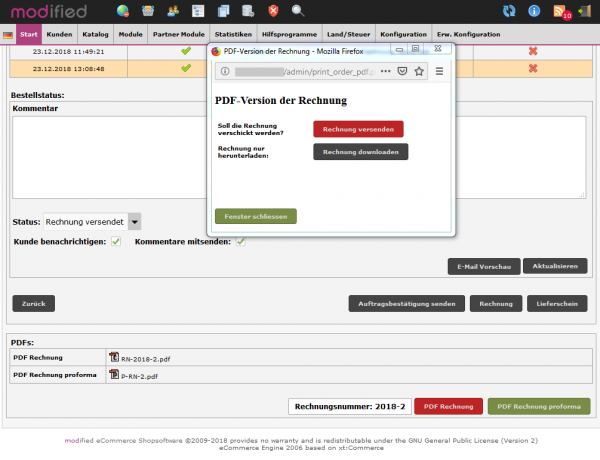The width and height of the screenshot is (600, 460).
Task: Click the Rechnungsnummer: 2018-2 field
Action: click(x=350, y=406)
